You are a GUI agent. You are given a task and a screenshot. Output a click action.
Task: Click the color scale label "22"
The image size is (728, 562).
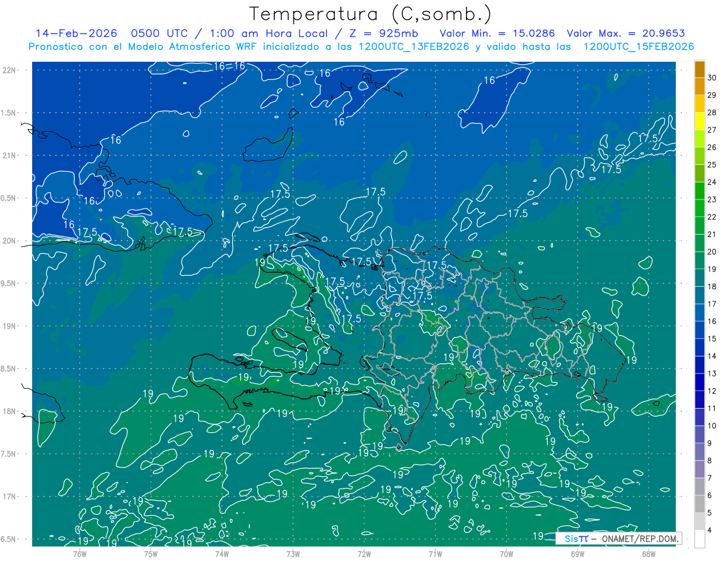point(712,217)
